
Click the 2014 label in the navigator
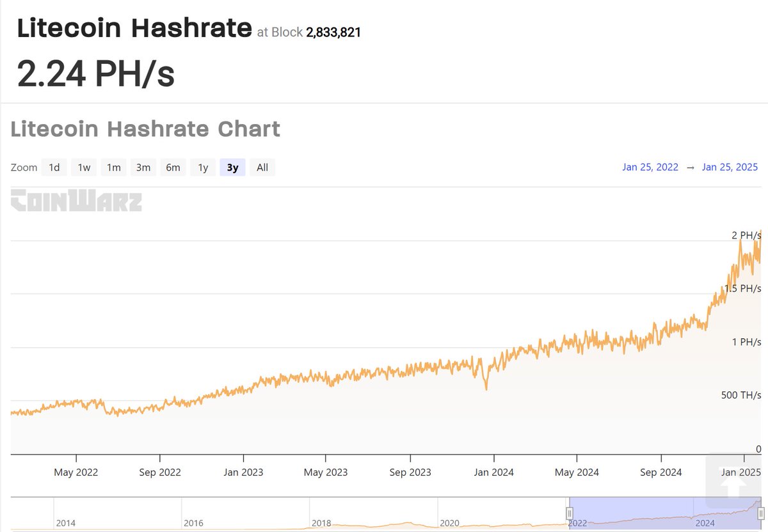(x=67, y=522)
